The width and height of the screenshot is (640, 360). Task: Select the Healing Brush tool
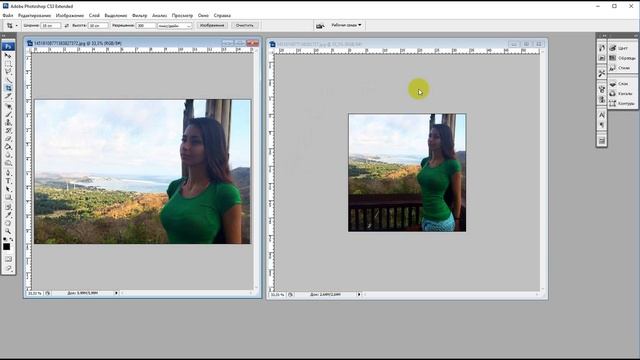[8, 106]
